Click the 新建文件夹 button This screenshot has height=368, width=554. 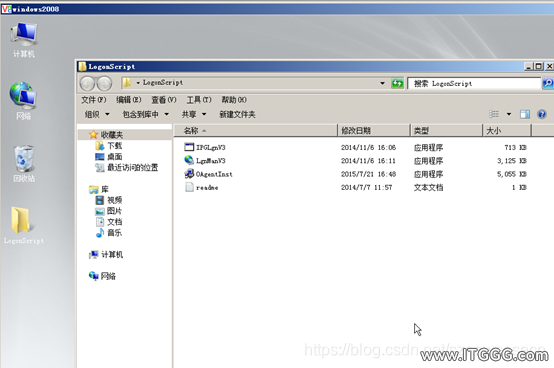[x=237, y=114]
